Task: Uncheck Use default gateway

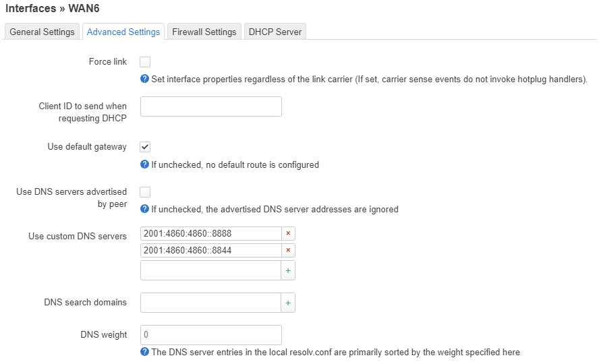Action: [145, 147]
